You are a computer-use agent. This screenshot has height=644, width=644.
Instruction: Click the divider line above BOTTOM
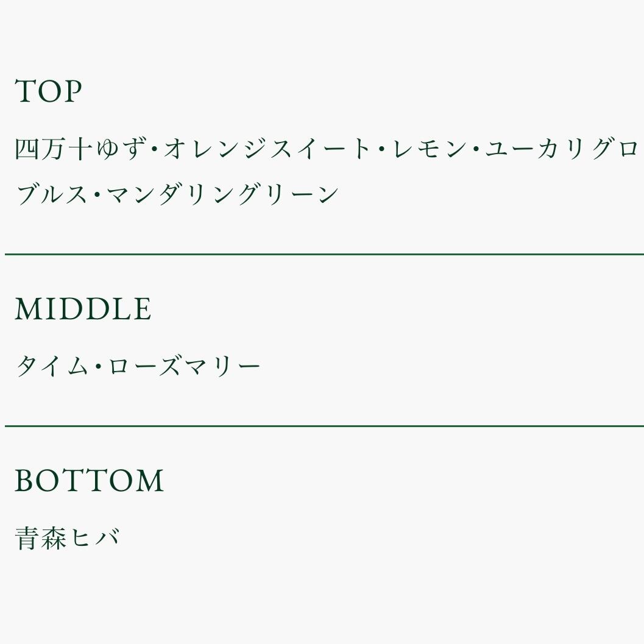pyautogui.click(x=324, y=426)
